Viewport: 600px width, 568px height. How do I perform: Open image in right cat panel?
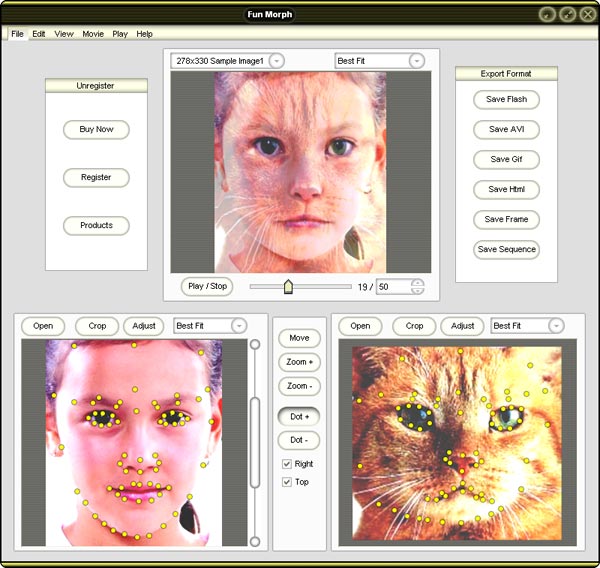pyautogui.click(x=360, y=326)
